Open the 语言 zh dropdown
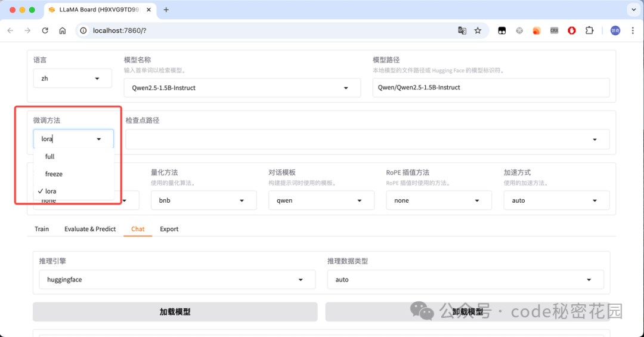Image resolution: width=644 pixels, height=337 pixels. (x=73, y=78)
